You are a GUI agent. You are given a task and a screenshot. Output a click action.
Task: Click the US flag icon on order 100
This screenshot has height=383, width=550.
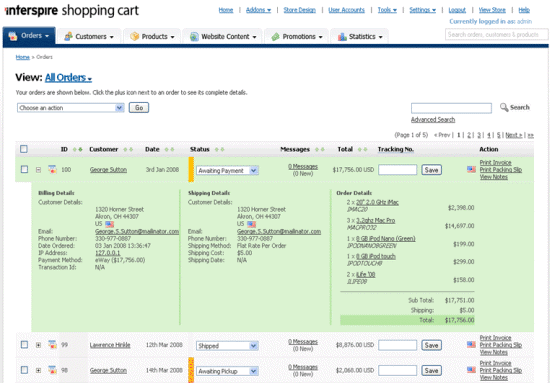coord(471,170)
